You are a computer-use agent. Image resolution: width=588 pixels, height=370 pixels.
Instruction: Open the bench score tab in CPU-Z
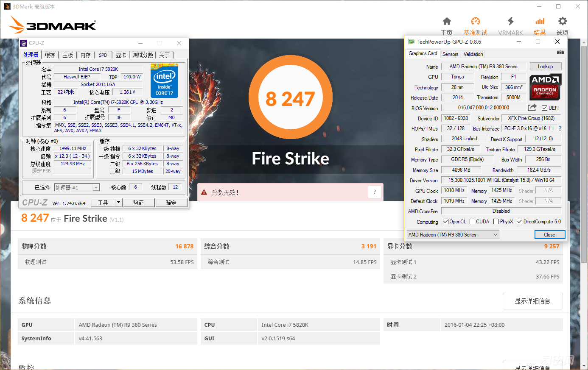coord(143,55)
